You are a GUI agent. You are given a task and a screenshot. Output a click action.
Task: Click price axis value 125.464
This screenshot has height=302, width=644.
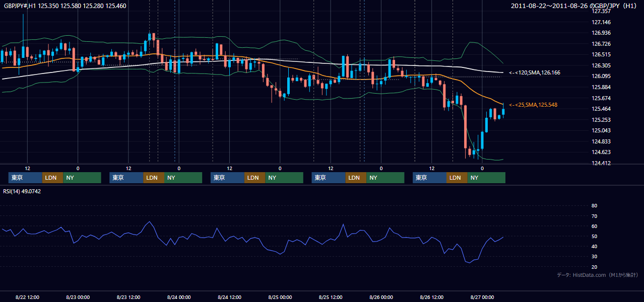click(x=601, y=109)
